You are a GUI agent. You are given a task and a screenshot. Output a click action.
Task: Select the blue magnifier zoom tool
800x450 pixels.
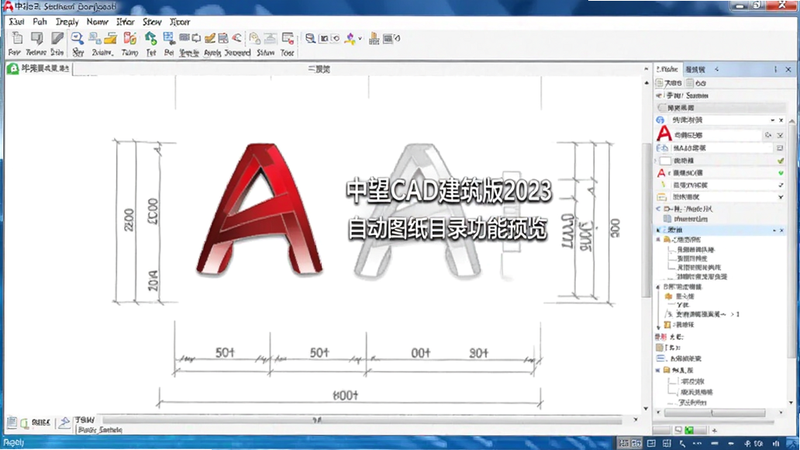click(x=77, y=38)
